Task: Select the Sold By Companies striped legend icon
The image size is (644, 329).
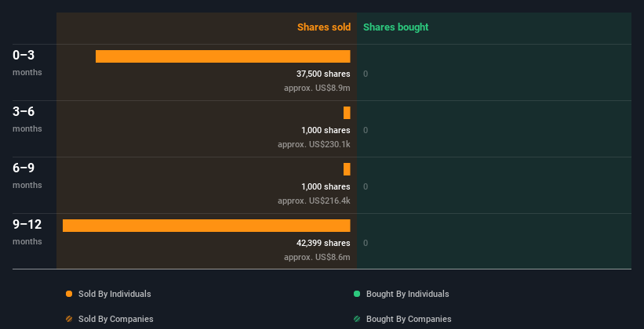Action: coord(69,319)
